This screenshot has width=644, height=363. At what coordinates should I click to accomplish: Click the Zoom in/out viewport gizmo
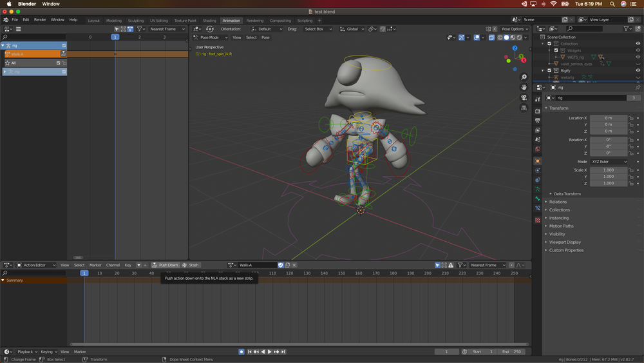(524, 77)
